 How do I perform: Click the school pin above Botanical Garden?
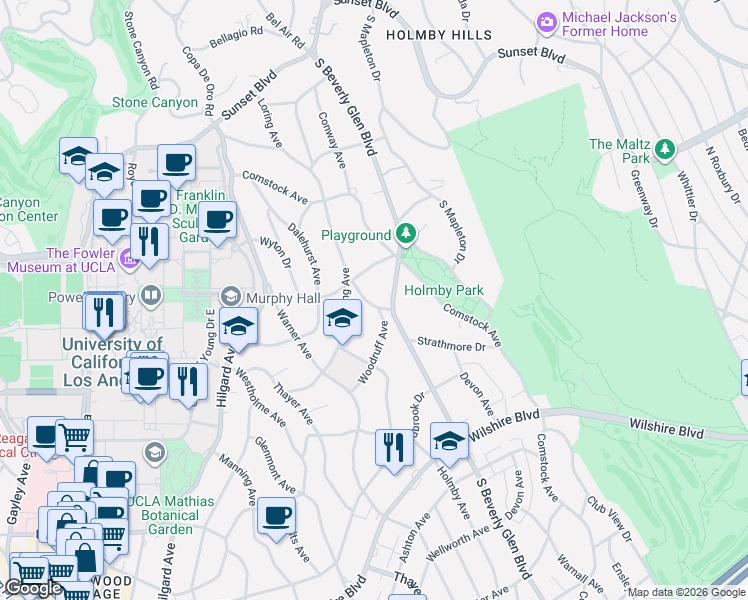click(155, 452)
